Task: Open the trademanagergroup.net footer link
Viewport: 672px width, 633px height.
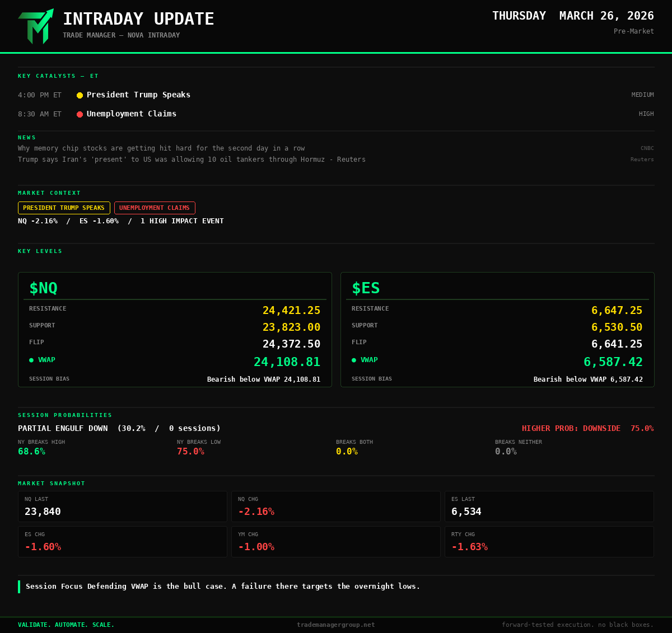Action: 336,625
